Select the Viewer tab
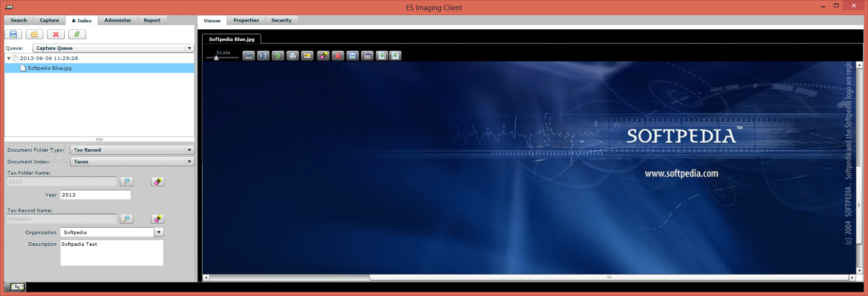This screenshot has height=296, width=868. [x=212, y=20]
